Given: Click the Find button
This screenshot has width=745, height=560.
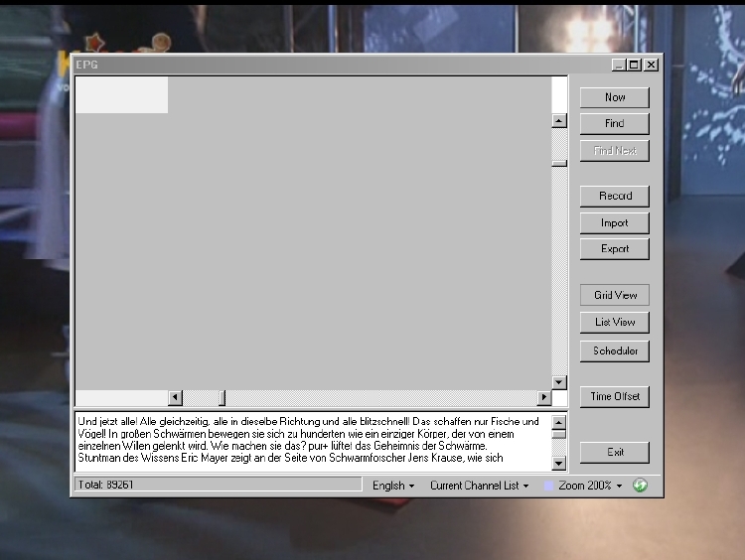Looking at the screenshot, I should coord(615,123).
